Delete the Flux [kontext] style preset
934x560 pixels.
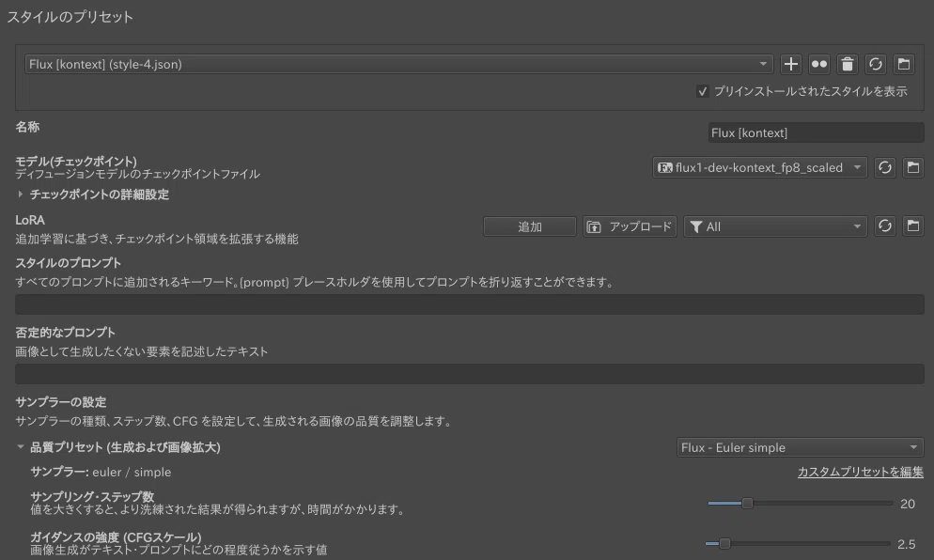[847, 64]
